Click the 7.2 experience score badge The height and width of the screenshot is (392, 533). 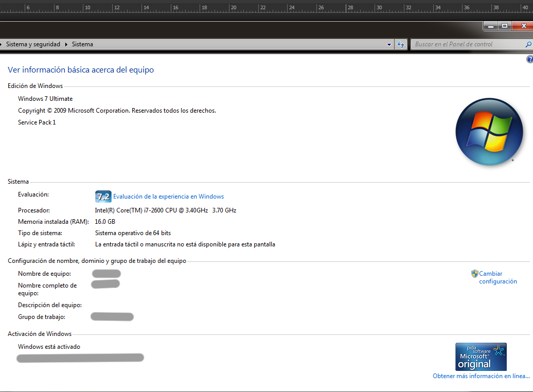click(x=103, y=197)
